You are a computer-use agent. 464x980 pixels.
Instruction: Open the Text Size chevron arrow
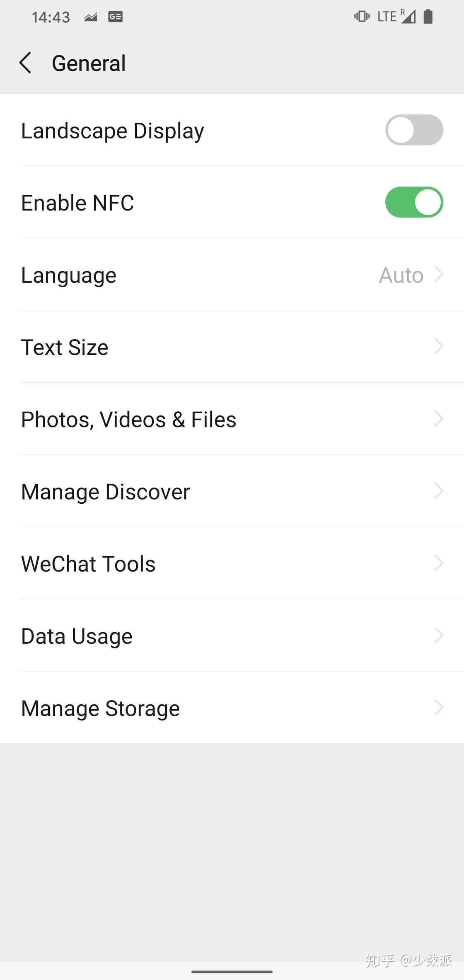[439, 347]
